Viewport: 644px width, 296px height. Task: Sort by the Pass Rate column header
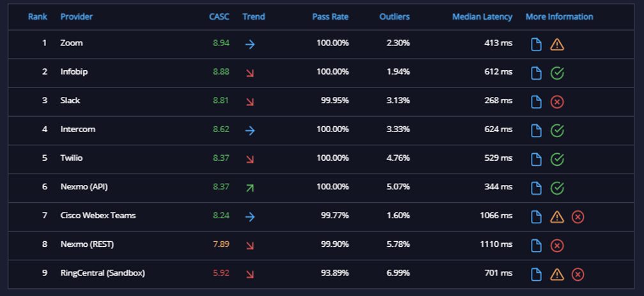(x=330, y=17)
